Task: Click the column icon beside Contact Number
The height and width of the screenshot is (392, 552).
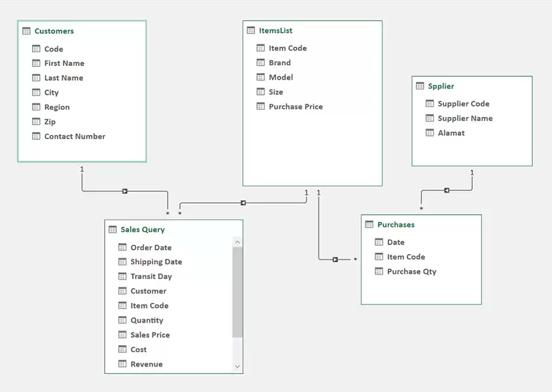Action: coord(37,137)
